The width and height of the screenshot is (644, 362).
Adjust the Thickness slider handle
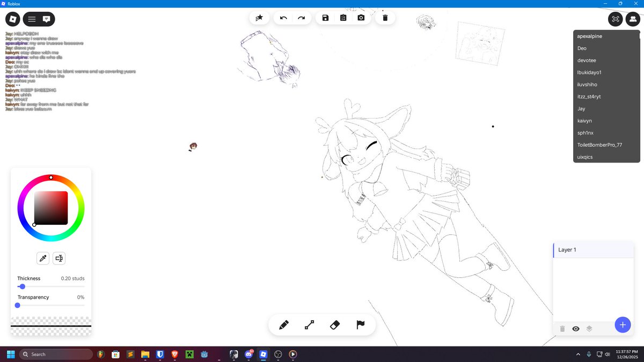pyautogui.click(x=22, y=286)
